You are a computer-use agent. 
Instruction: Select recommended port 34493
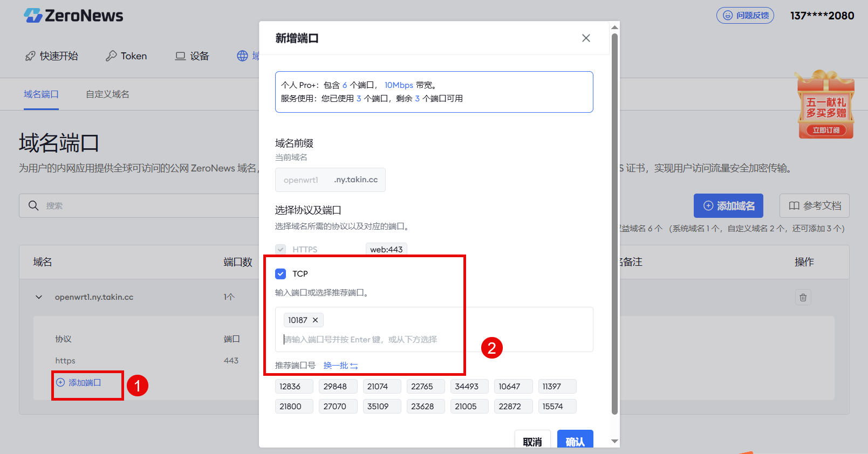(469, 387)
